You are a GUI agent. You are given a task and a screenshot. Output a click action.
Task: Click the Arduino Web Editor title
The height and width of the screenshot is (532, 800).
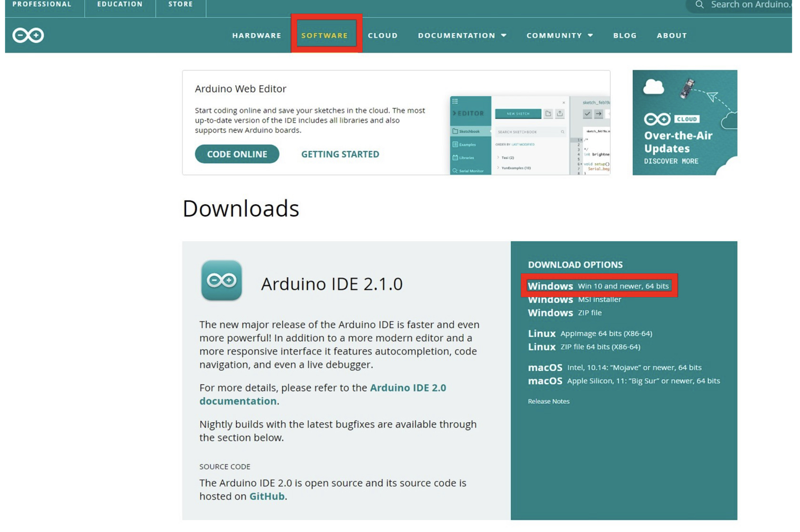tap(240, 88)
